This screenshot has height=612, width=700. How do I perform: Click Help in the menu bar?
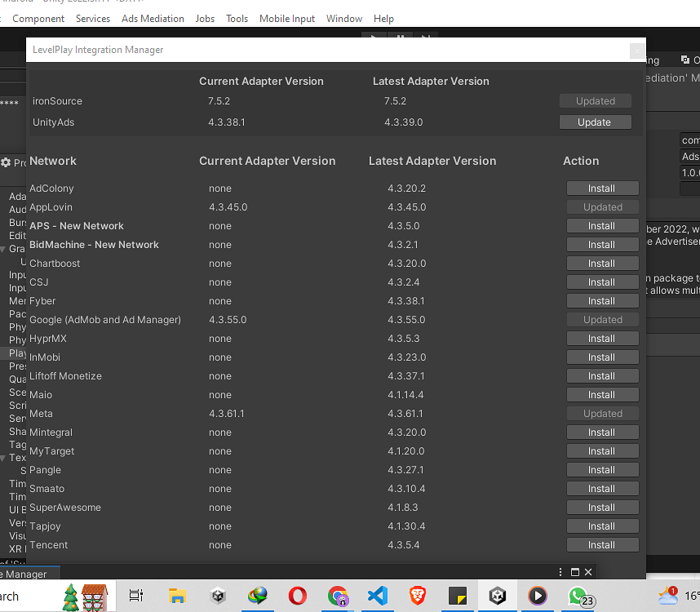(383, 18)
